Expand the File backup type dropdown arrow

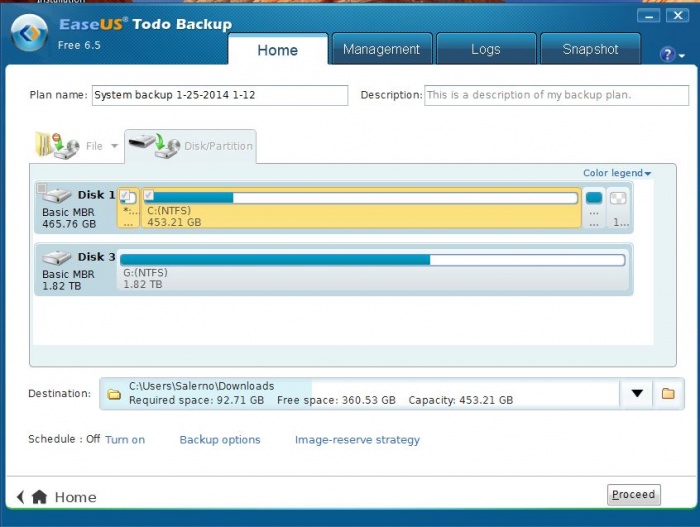point(114,146)
